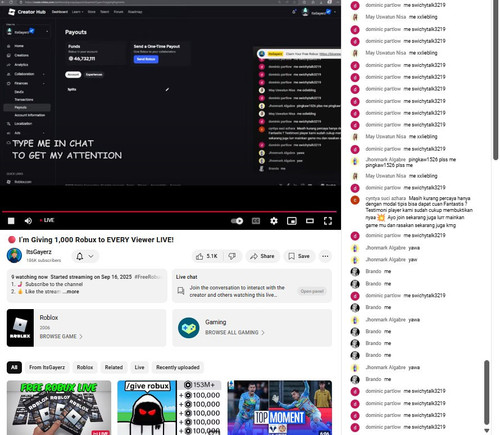Open notification bell dropdown for ItsGayerz
500x435 pixels.
pyautogui.click(x=85, y=256)
